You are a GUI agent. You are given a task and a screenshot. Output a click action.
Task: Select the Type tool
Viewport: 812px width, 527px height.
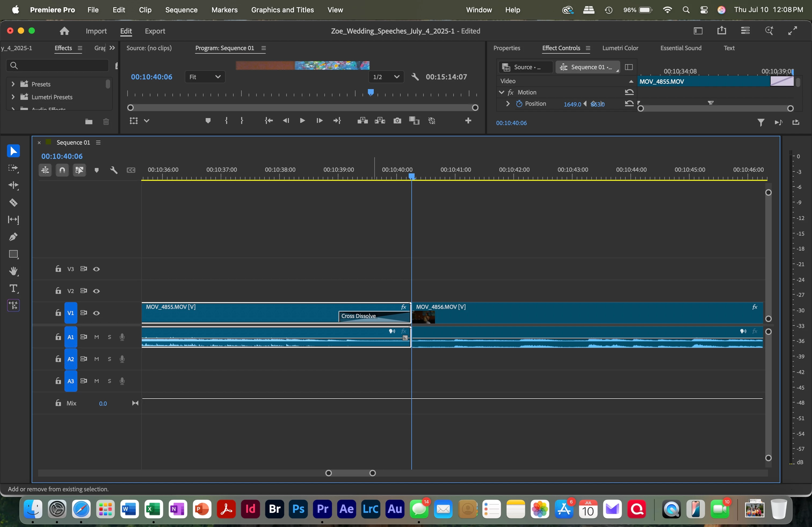click(13, 289)
